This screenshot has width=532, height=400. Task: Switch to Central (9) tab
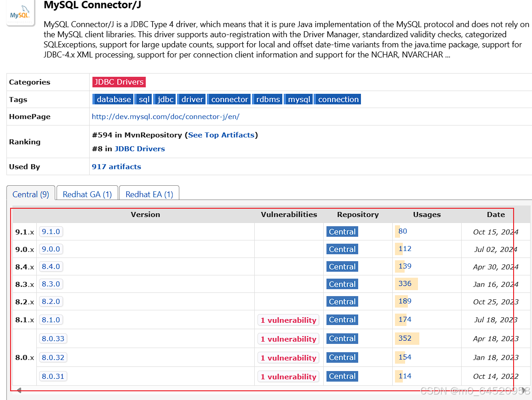pyautogui.click(x=31, y=194)
